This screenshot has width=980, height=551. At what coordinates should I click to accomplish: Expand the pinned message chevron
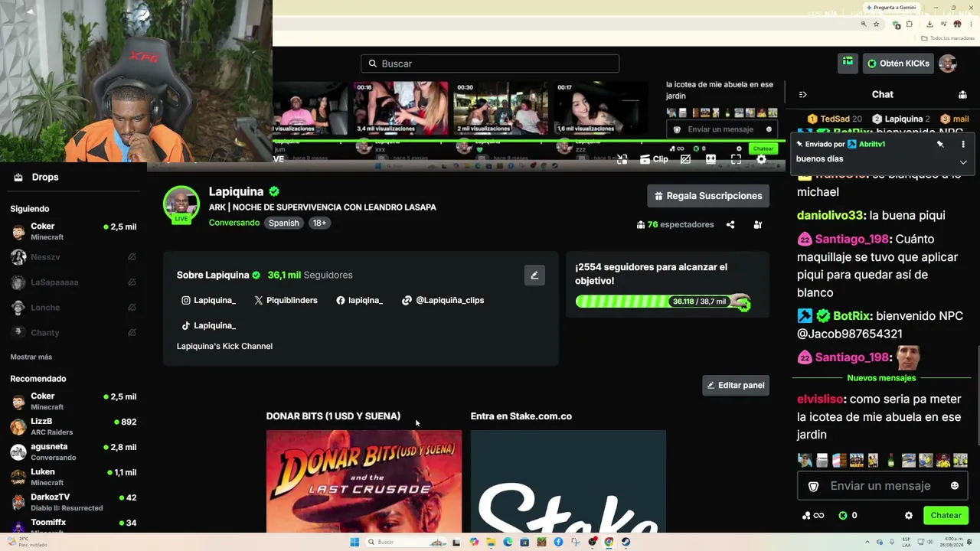click(x=963, y=162)
